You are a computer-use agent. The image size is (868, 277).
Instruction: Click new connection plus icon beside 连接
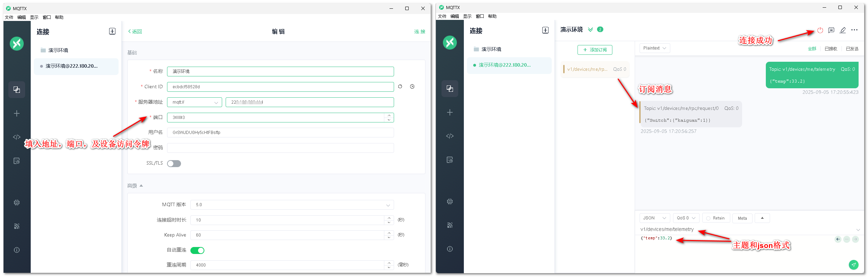pyautogui.click(x=112, y=31)
